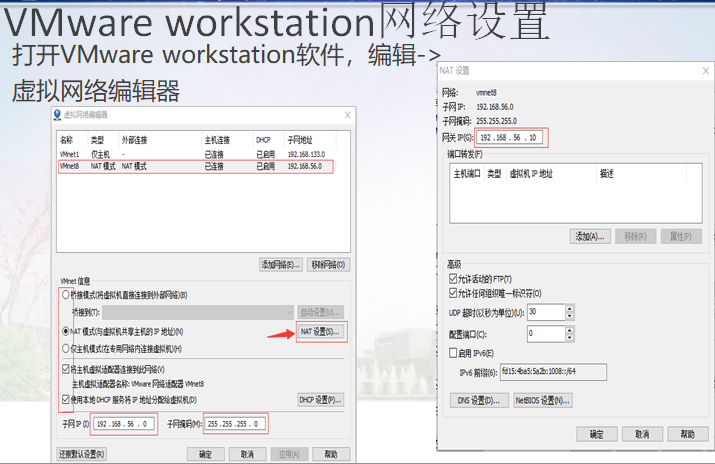Screen dimensions: 715x464
Task: Click 应用 in the network editor window
Action: click(289, 454)
